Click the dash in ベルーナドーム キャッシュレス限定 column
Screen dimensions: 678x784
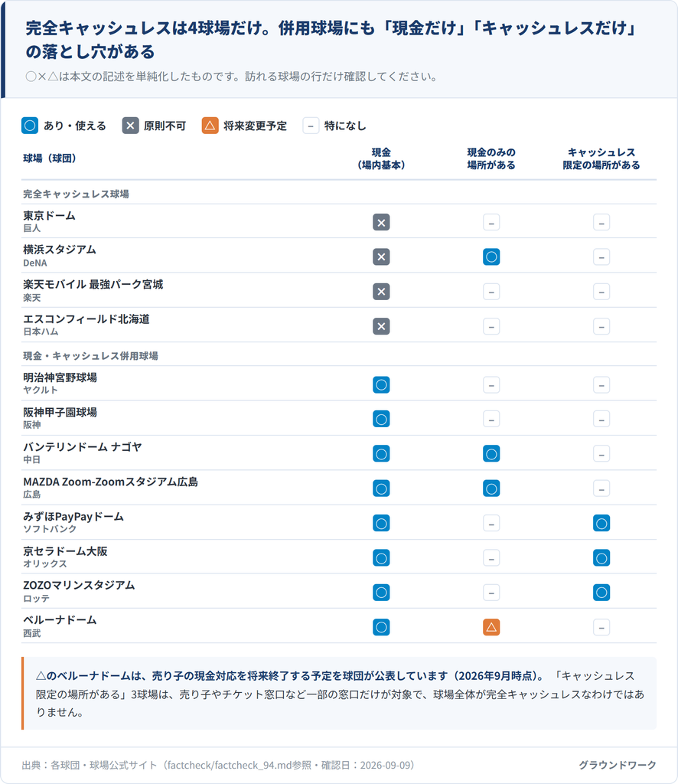[x=601, y=627]
